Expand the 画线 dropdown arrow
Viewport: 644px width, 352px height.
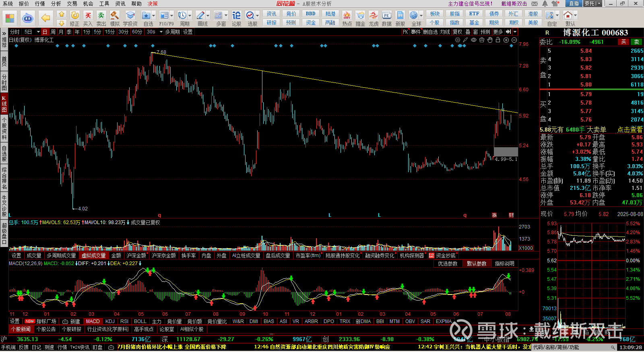click(208, 16)
